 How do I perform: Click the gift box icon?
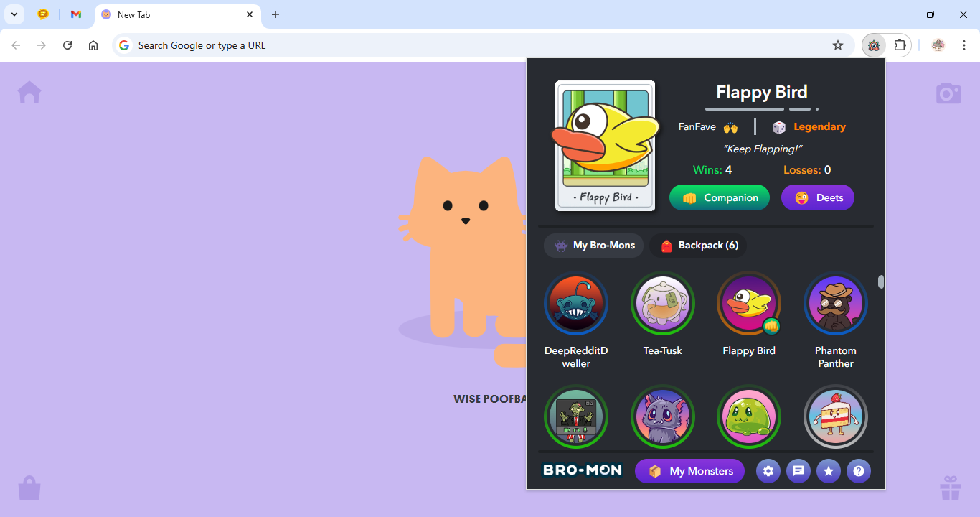[x=951, y=488]
